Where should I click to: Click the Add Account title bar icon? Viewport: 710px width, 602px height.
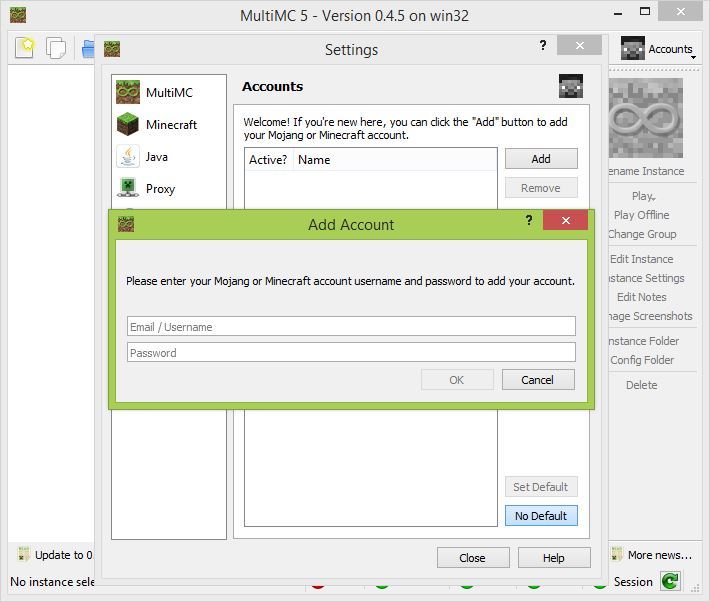pyautogui.click(x=125, y=224)
